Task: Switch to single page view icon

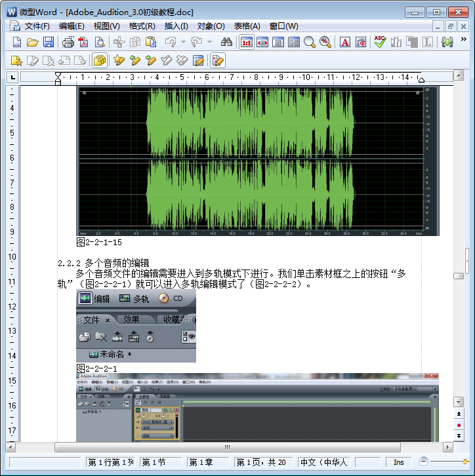Action: coord(278,42)
